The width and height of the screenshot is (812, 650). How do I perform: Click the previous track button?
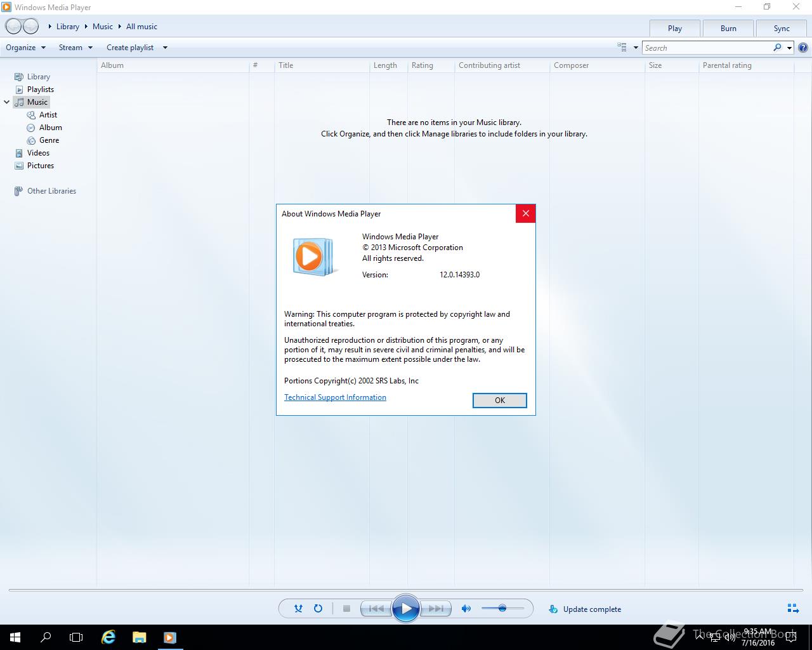pyautogui.click(x=376, y=608)
